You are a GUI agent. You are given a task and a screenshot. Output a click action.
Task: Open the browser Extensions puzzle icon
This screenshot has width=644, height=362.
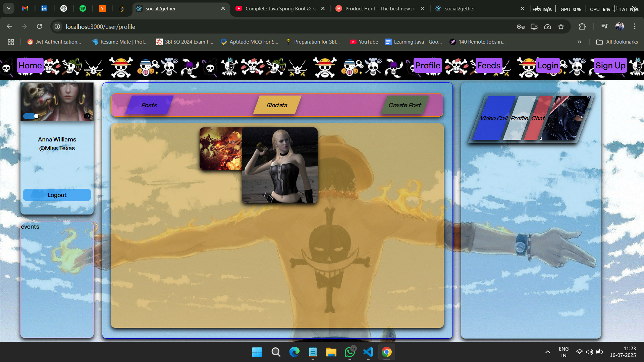[582, 26]
